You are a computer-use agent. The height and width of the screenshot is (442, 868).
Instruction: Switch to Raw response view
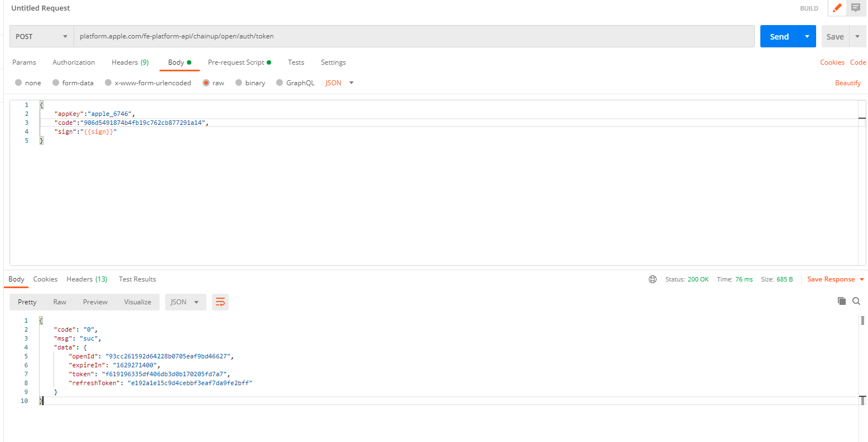[60, 302]
